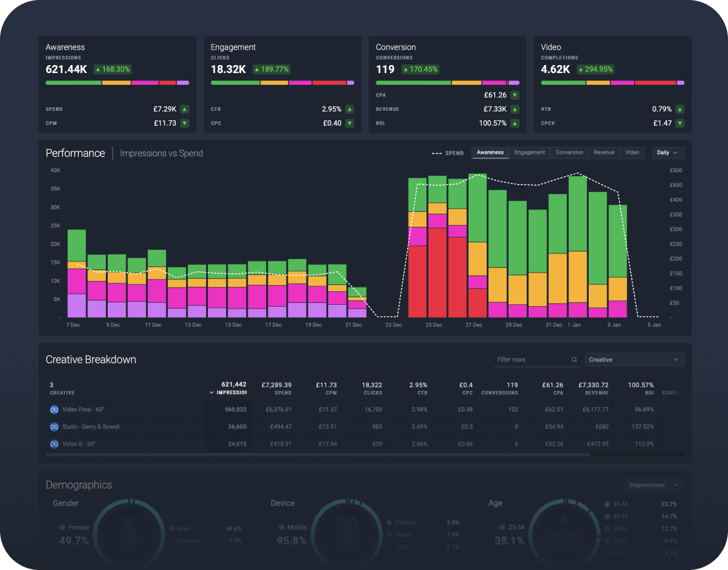Click the search magnifier icon in Filter rows
The height and width of the screenshot is (570, 728).
click(574, 360)
